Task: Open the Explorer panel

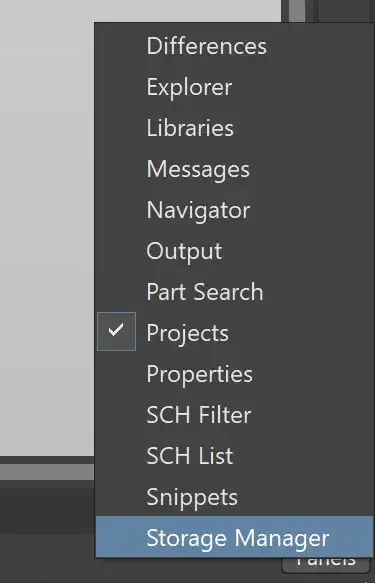Action: click(234, 87)
